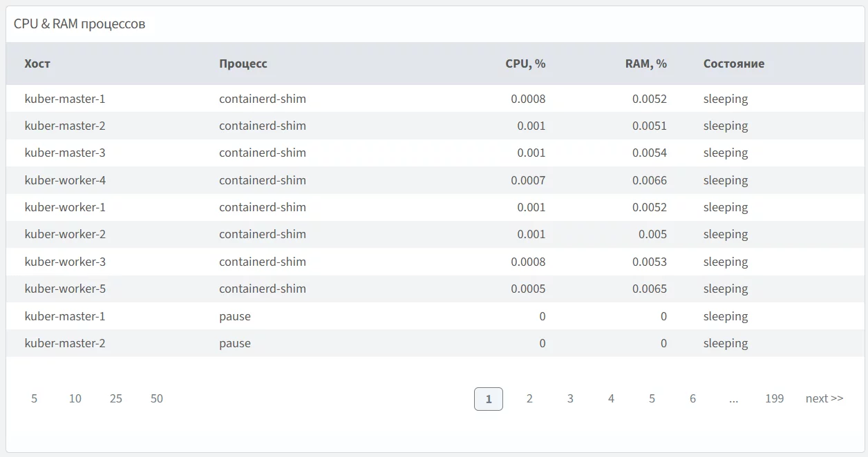Sort table by Хост column header
The image size is (868, 457).
click(37, 64)
